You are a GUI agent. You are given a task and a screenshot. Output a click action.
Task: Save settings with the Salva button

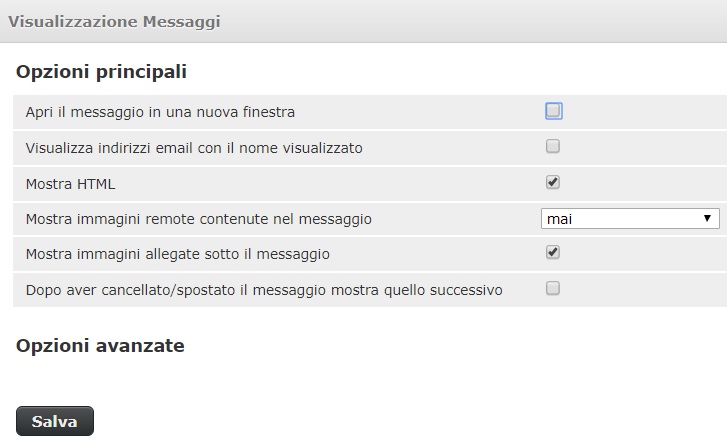coord(55,421)
